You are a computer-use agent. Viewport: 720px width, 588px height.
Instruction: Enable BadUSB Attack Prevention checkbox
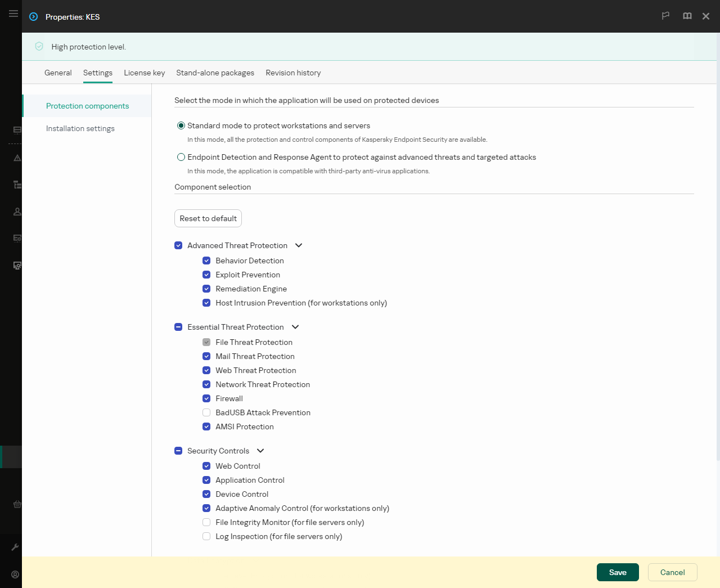coord(206,412)
